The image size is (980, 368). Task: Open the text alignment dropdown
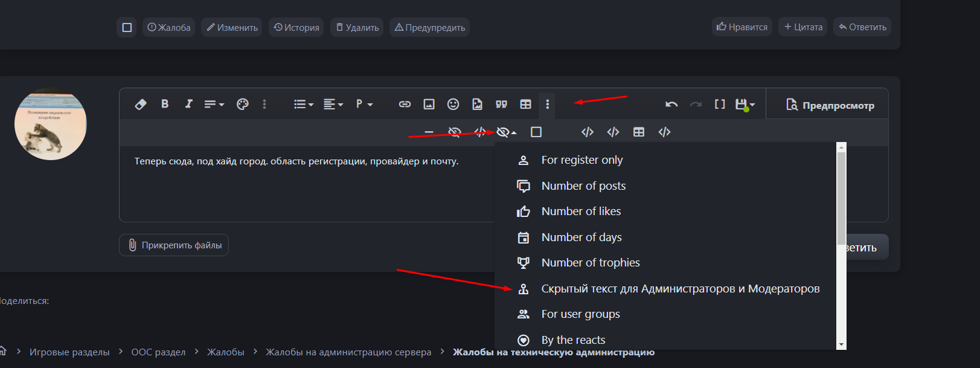(333, 104)
